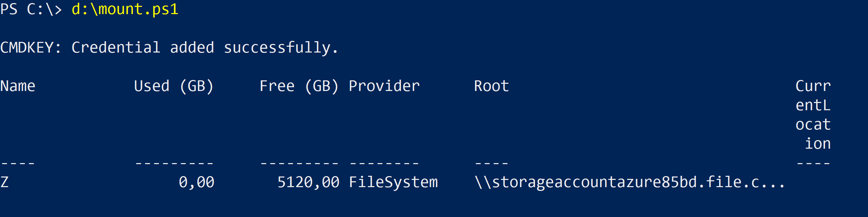Viewport: 868px width, 217px height.
Task: Select the Name column header
Action: pyautogui.click(x=18, y=86)
